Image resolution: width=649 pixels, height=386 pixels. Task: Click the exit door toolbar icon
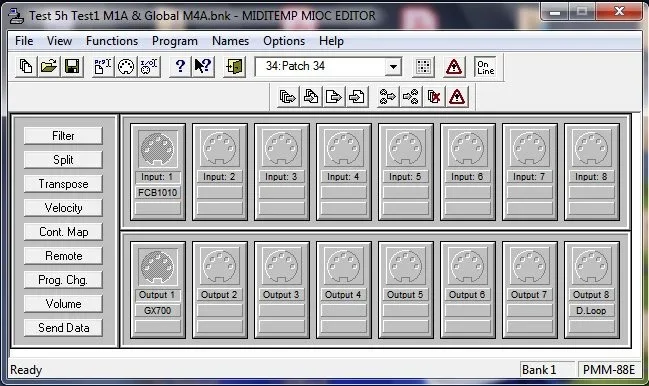pos(234,66)
